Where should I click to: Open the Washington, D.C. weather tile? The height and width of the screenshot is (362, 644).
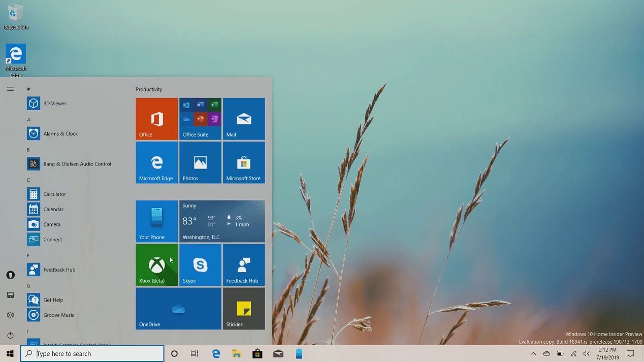point(222,221)
